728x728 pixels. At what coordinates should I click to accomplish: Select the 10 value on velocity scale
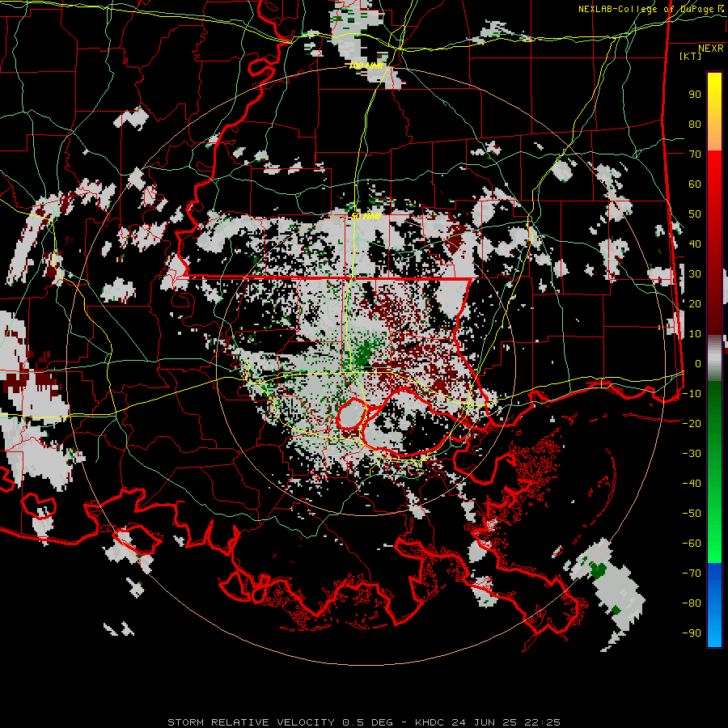(695, 334)
